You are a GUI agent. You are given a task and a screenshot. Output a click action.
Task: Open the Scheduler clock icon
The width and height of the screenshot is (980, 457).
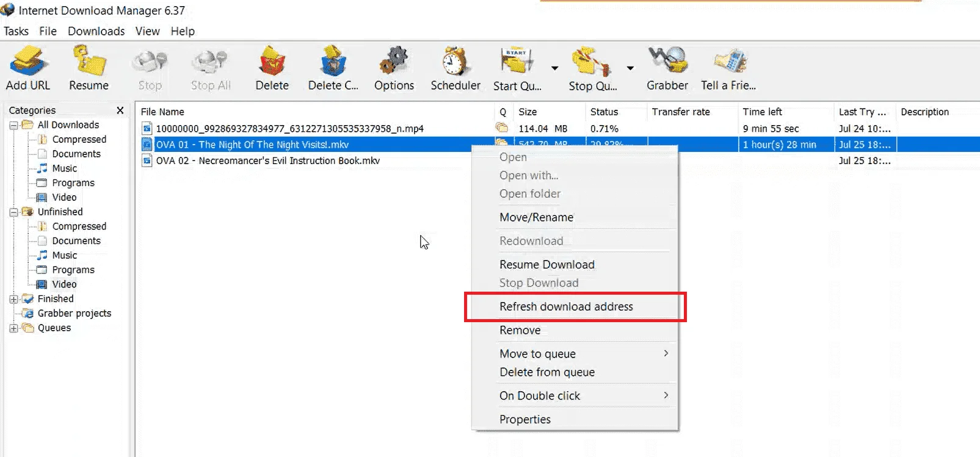tap(455, 61)
